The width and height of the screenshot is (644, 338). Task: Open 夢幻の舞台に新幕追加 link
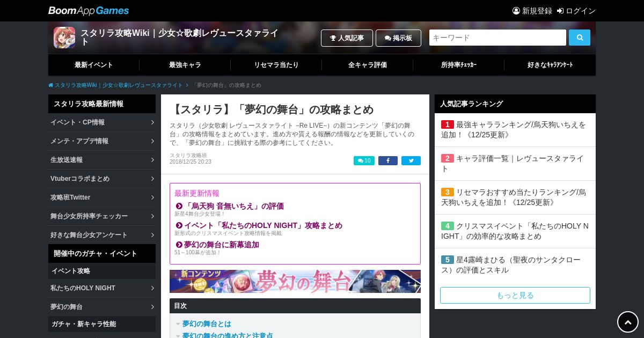click(x=222, y=245)
